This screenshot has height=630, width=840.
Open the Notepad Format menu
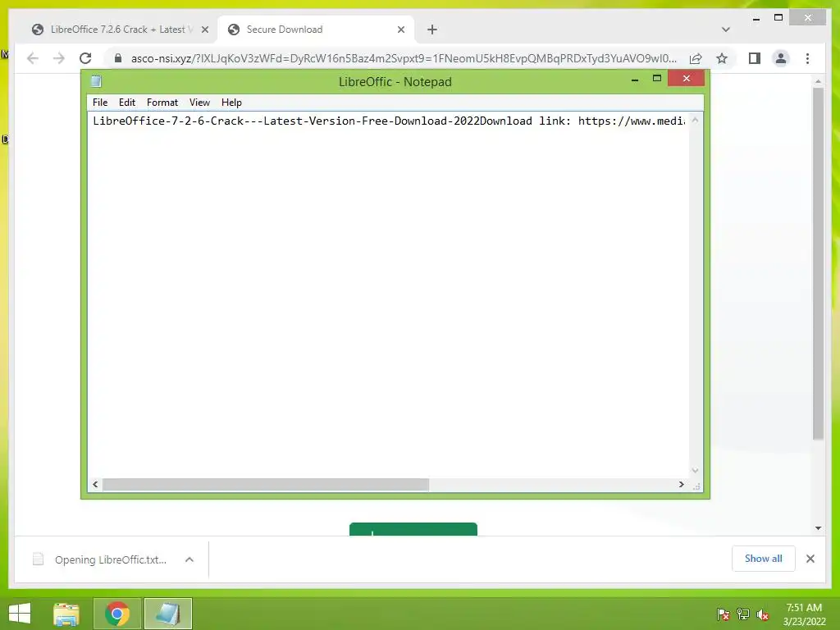tap(162, 103)
